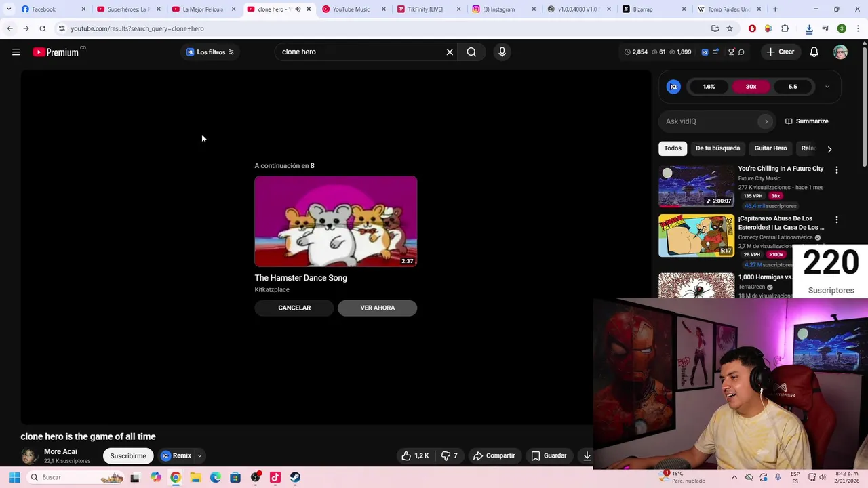Image resolution: width=868 pixels, height=488 pixels.
Task: Show hidden system tray icons chevron
Action: point(734,477)
